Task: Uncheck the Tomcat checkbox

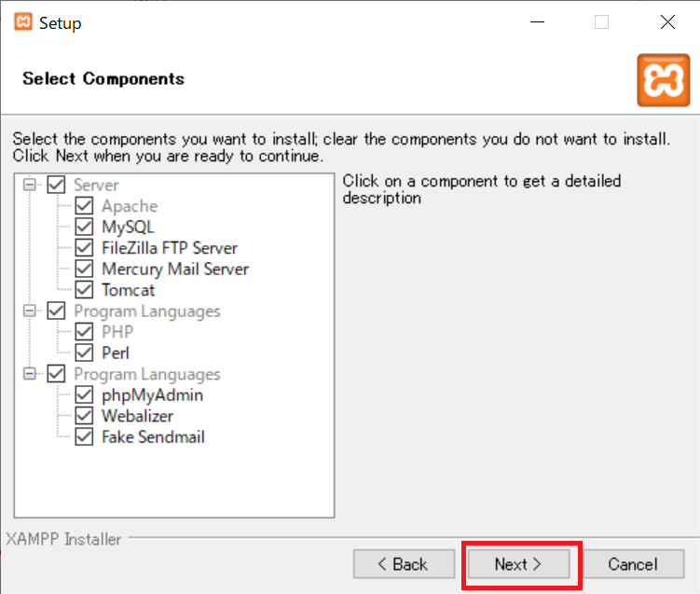Action: click(84, 290)
